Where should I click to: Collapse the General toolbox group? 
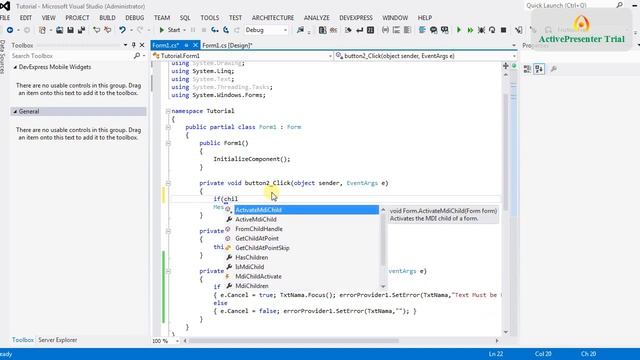point(15,111)
